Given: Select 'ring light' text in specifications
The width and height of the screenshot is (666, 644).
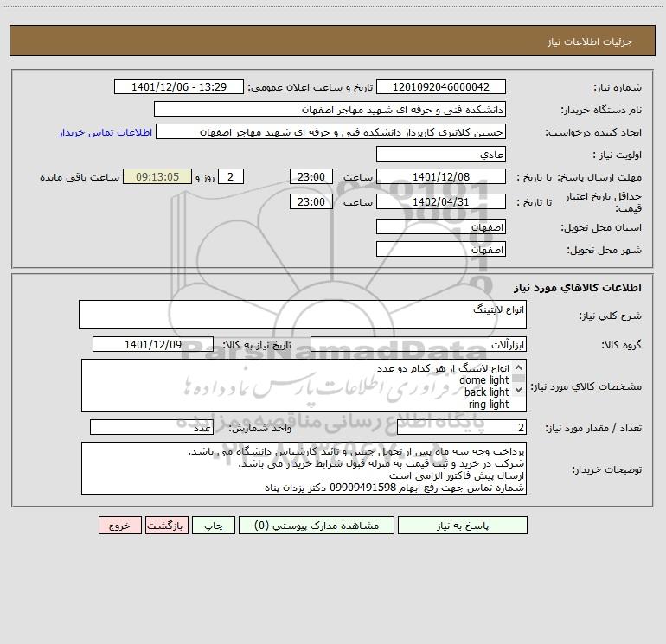Looking at the screenshot, I should click(489, 405).
